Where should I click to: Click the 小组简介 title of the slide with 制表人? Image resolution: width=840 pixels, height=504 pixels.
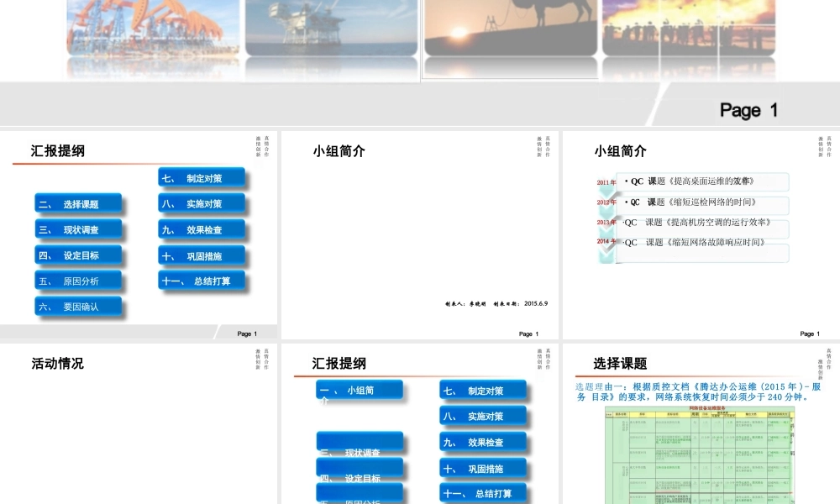(339, 151)
